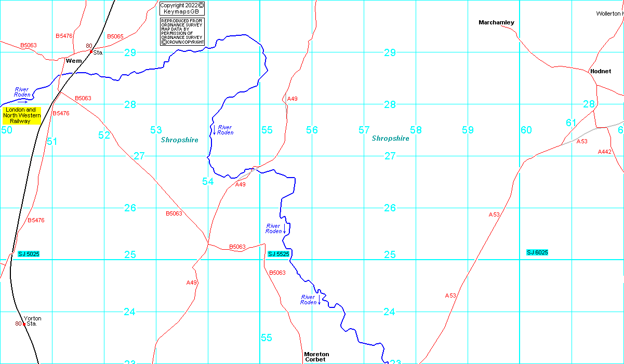
Task: Click the Wem town label
Action: pos(74,61)
